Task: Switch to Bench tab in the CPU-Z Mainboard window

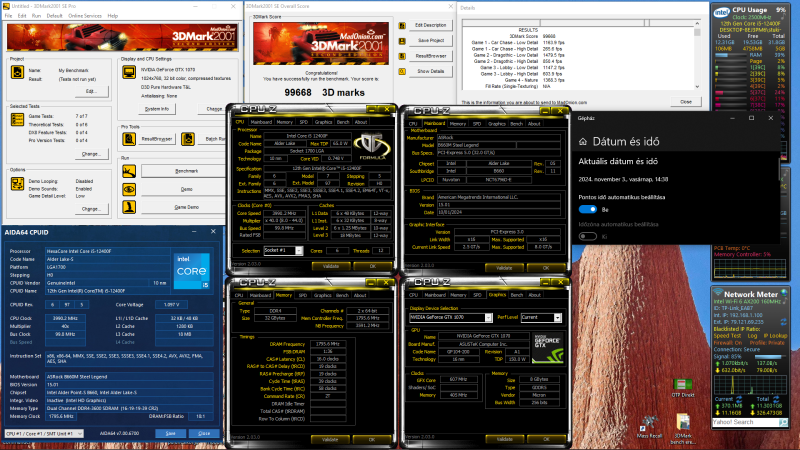Action: (516, 124)
